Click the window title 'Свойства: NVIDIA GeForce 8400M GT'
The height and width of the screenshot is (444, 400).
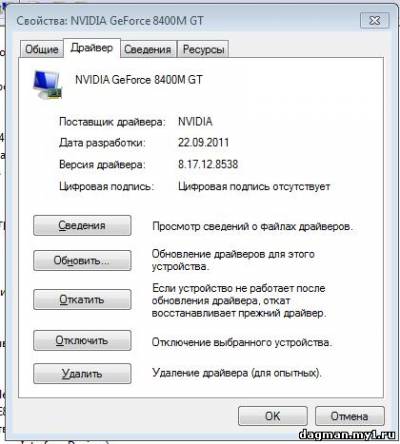tap(110, 21)
